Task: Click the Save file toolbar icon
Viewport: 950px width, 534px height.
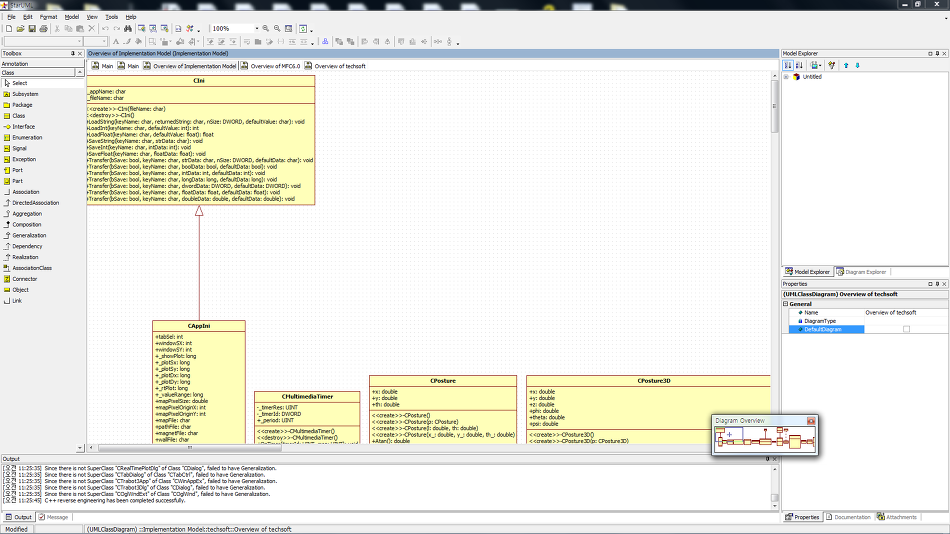Action: click(32, 29)
